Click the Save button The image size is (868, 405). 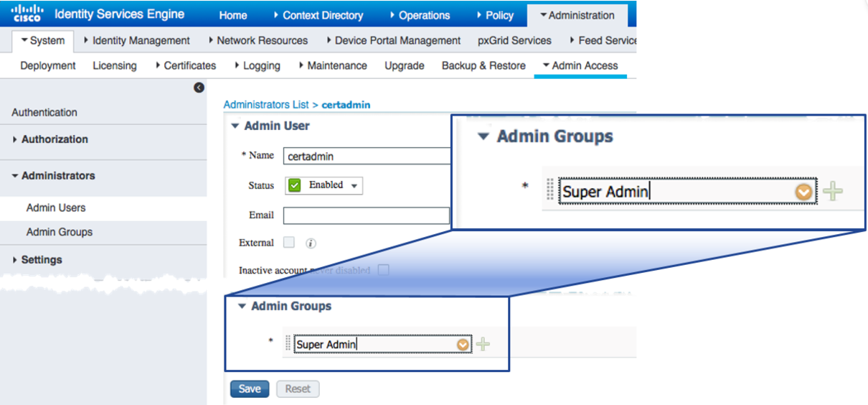pos(250,388)
